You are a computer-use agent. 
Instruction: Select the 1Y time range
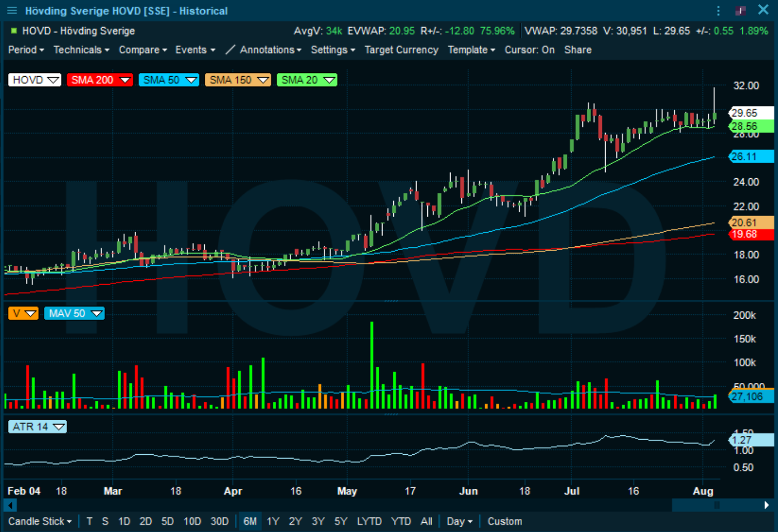[273, 521]
